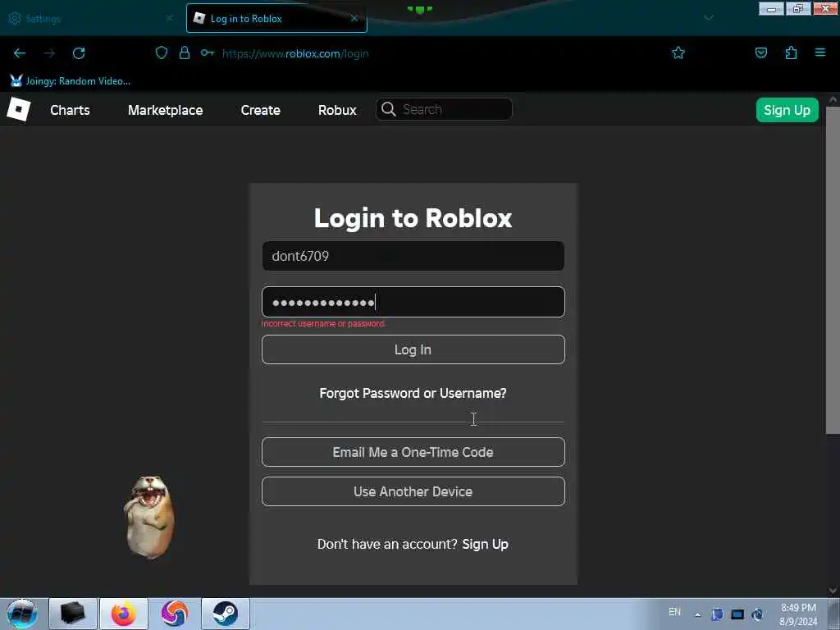Open the extensions puzzle icon
This screenshot has height=630, width=840.
(x=792, y=52)
